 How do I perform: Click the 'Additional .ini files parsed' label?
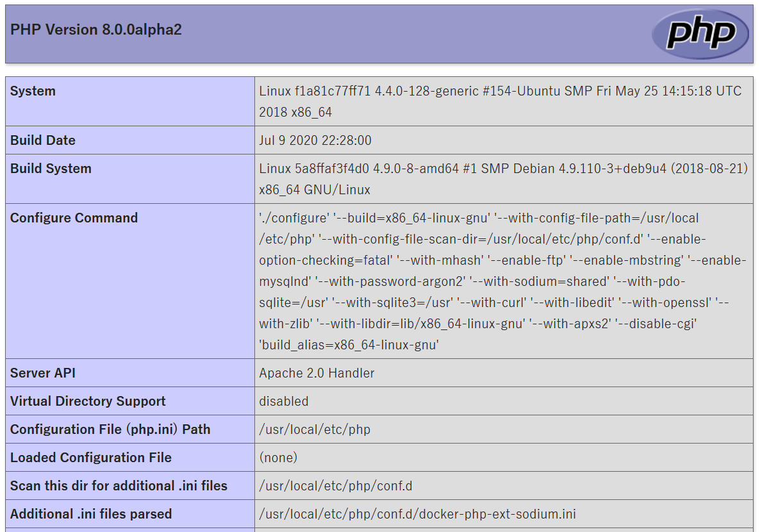click(91, 514)
